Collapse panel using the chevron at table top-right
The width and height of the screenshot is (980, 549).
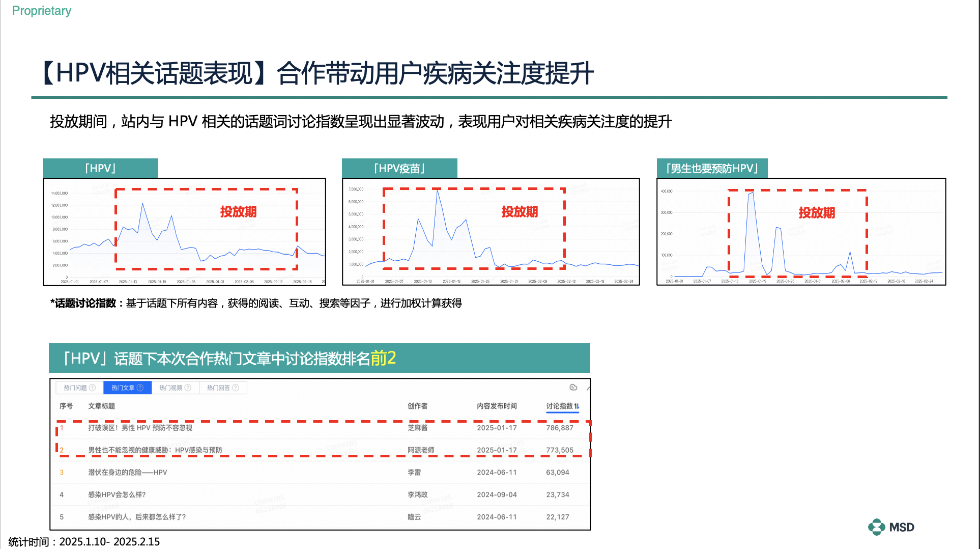(588, 388)
